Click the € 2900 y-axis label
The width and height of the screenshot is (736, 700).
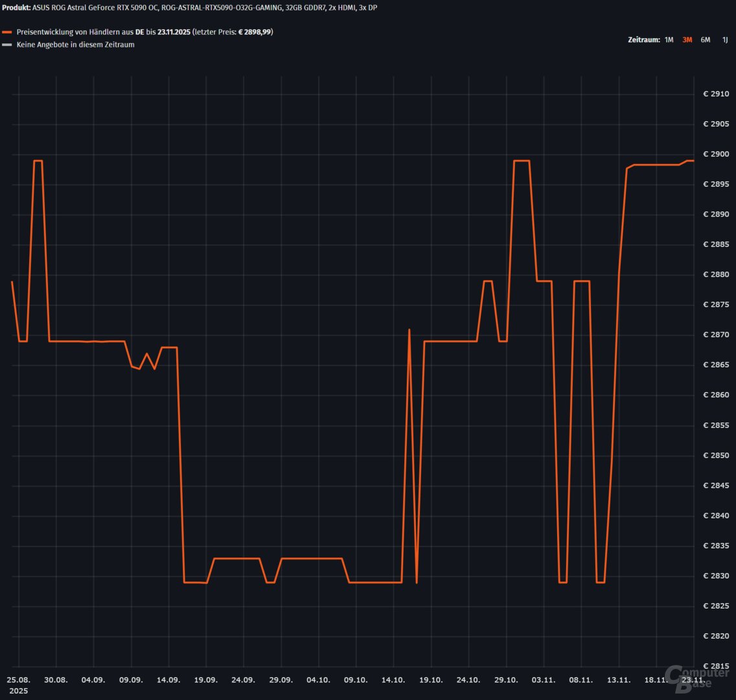716,154
